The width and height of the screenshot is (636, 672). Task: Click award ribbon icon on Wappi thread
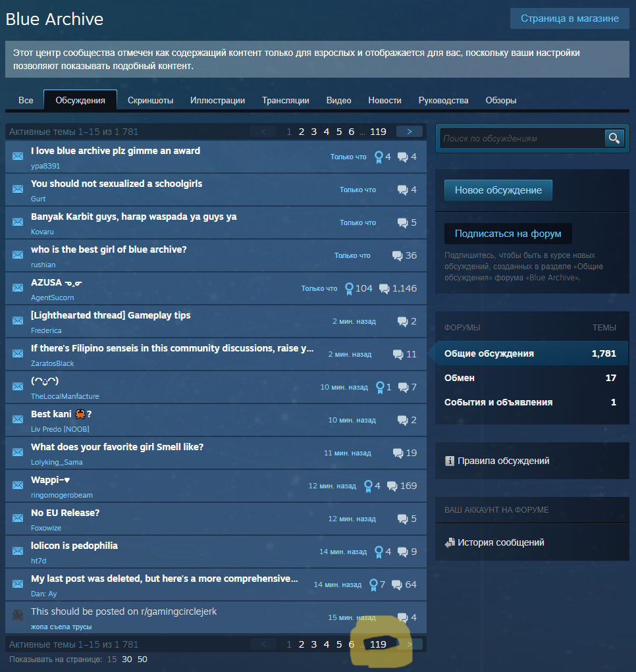pyautogui.click(x=368, y=486)
